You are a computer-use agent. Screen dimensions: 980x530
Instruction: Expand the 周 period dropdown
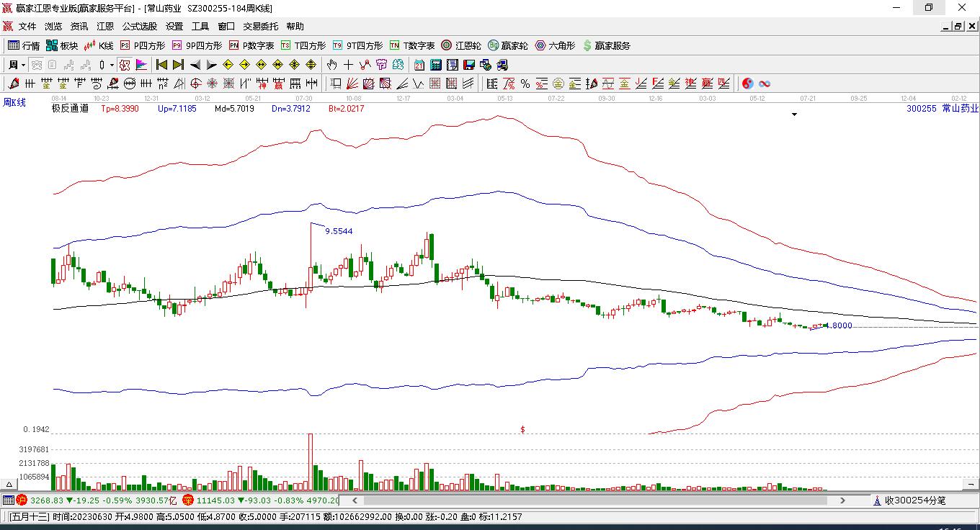click(x=24, y=65)
